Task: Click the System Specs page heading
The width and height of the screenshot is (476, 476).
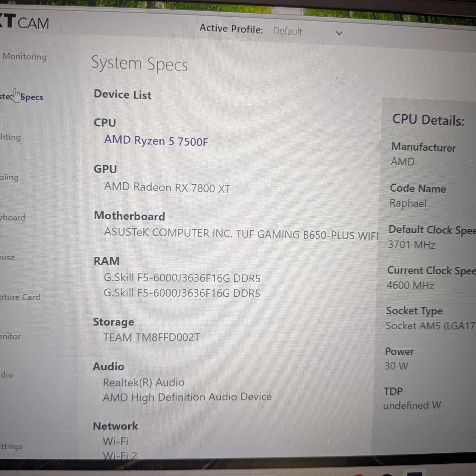Action: pyautogui.click(x=139, y=64)
